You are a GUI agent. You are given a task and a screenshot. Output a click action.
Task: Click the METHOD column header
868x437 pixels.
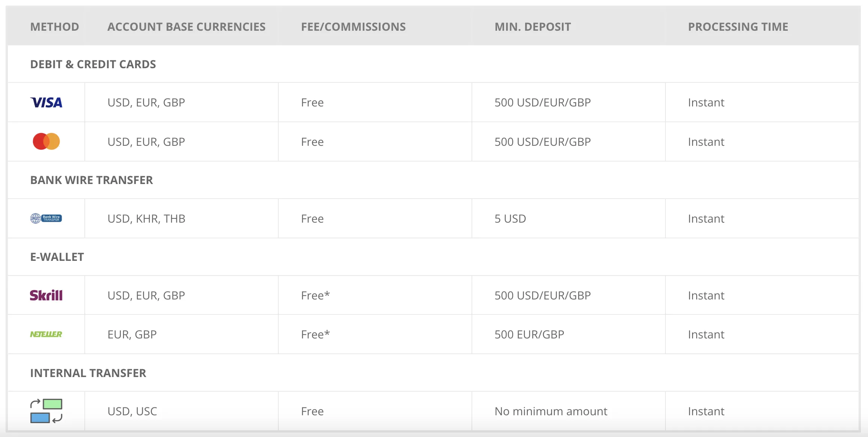click(x=55, y=27)
